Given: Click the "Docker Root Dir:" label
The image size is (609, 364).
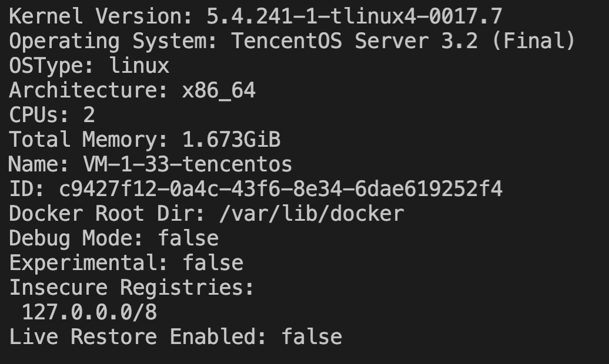Looking at the screenshot, I should coord(107,214).
